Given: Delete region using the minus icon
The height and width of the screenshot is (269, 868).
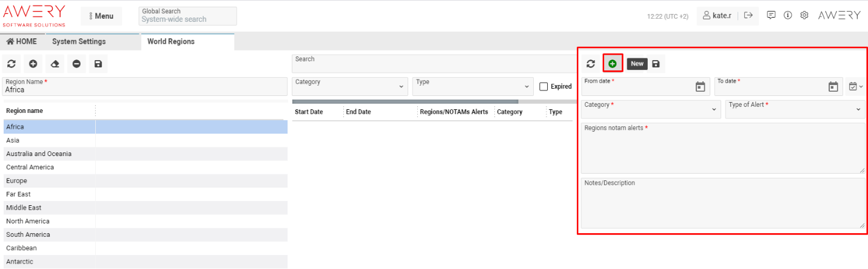Looking at the screenshot, I should point(76,64).
